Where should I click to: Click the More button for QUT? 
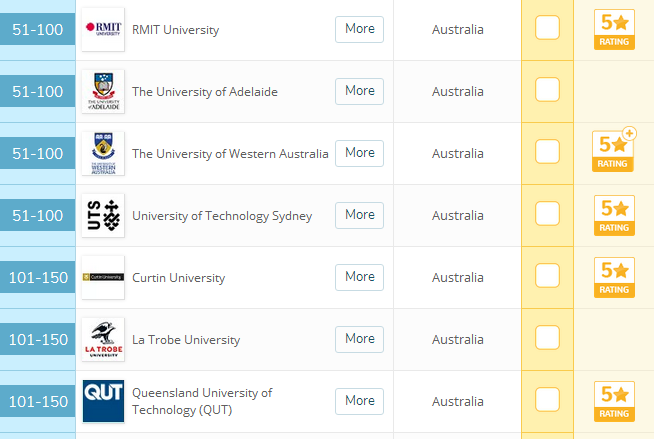tap(359, 401)
